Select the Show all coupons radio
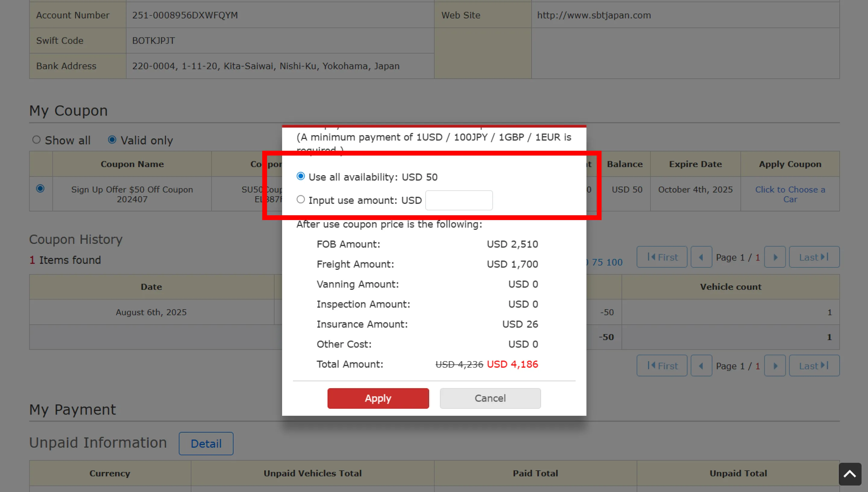 [x=36, y=140]
